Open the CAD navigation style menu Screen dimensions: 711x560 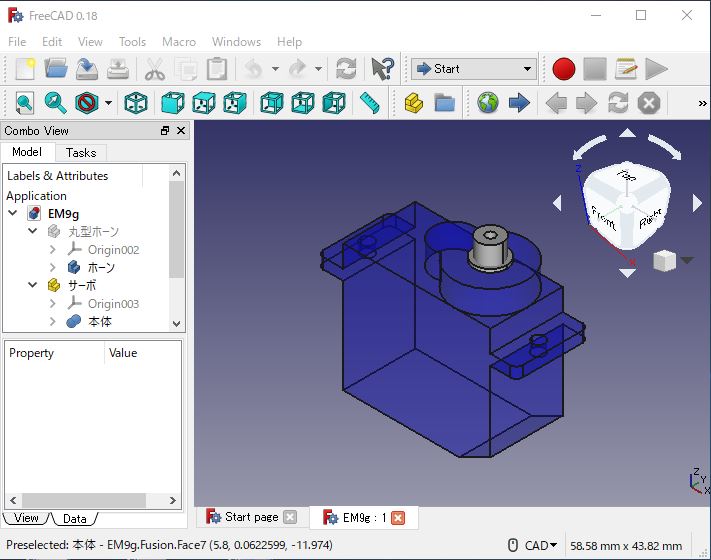541,545
